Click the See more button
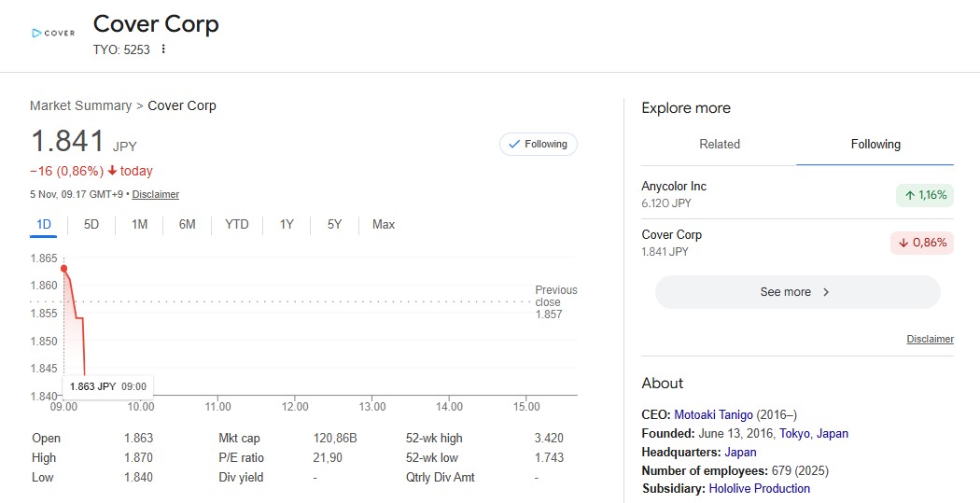Image resolution: width=980 pixels, height=503 pixels. 797,292
